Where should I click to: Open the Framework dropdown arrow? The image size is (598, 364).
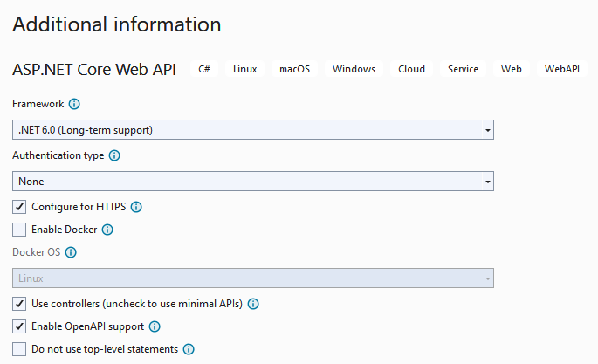(x=487, y=130)
